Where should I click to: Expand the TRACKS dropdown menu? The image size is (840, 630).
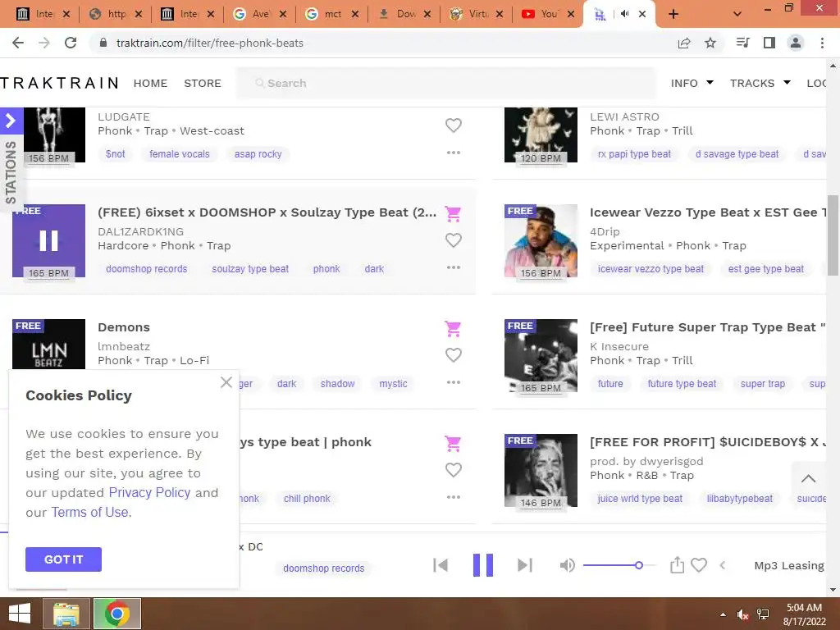click(760, 83)
